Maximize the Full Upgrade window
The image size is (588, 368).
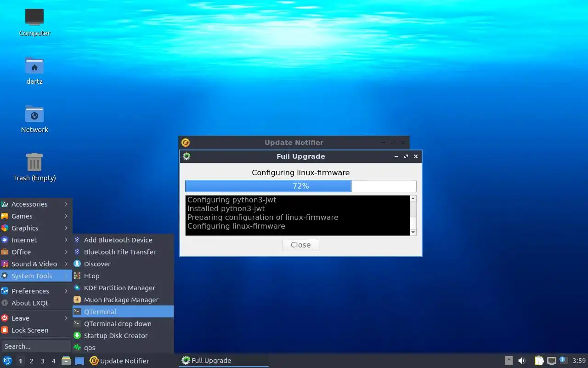click(406, 156)
